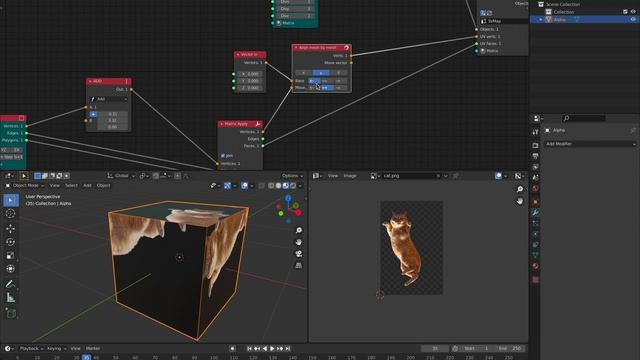The width and height of the screenshot is (640, 360).
Task: Click the zoom icon in image editor
Action: coord(520,189)
